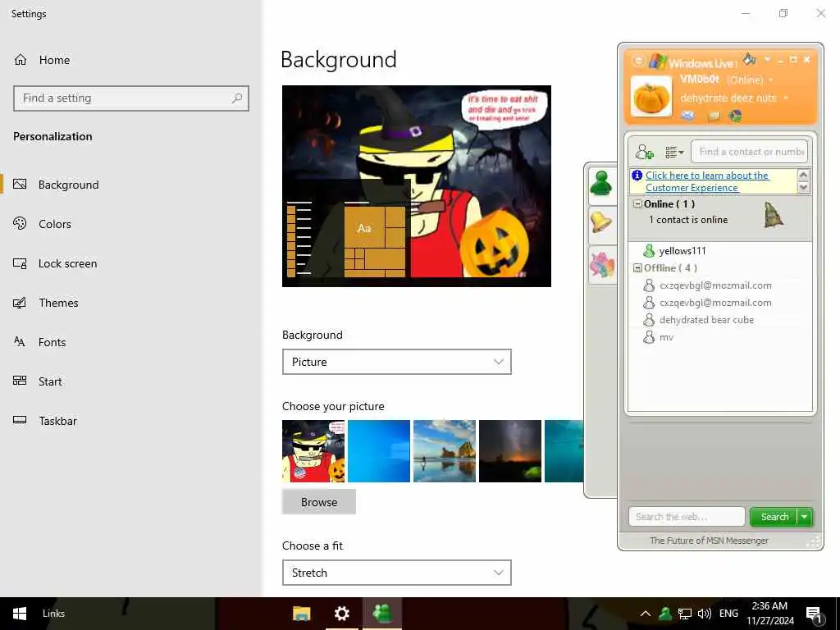Click the VM0b0t display name
The width and height of the screenshot is (840, 630).
pyautogui.click(x=700, y=80)
